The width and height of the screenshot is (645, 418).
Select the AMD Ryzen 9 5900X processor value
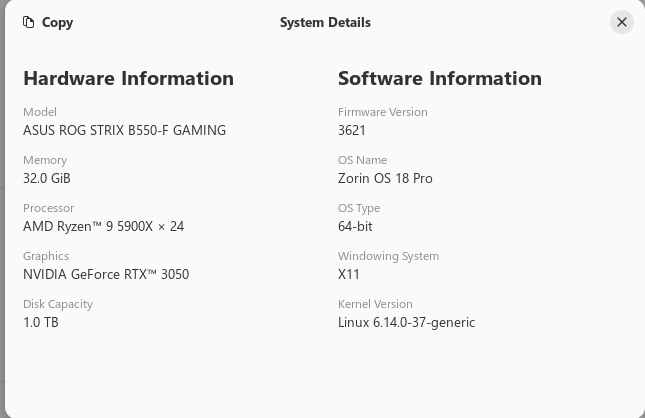[103, 226]
